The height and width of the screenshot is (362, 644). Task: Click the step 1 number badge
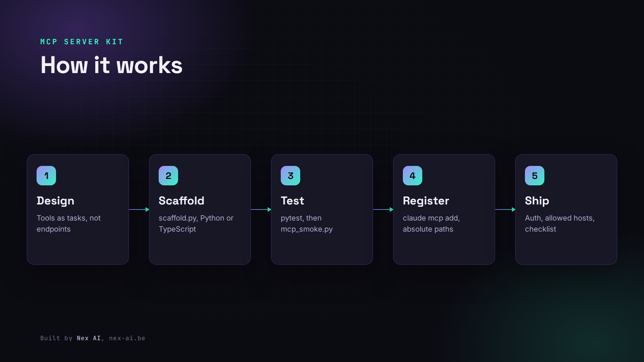click(x=46, y=176)
